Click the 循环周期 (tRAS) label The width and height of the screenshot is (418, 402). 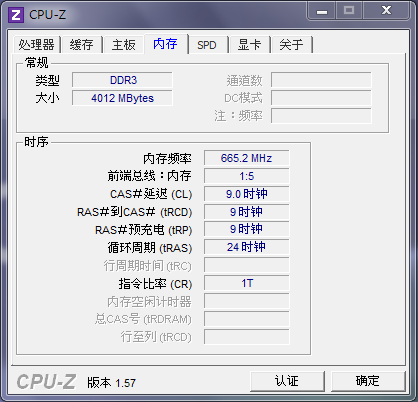pos(150,248)
